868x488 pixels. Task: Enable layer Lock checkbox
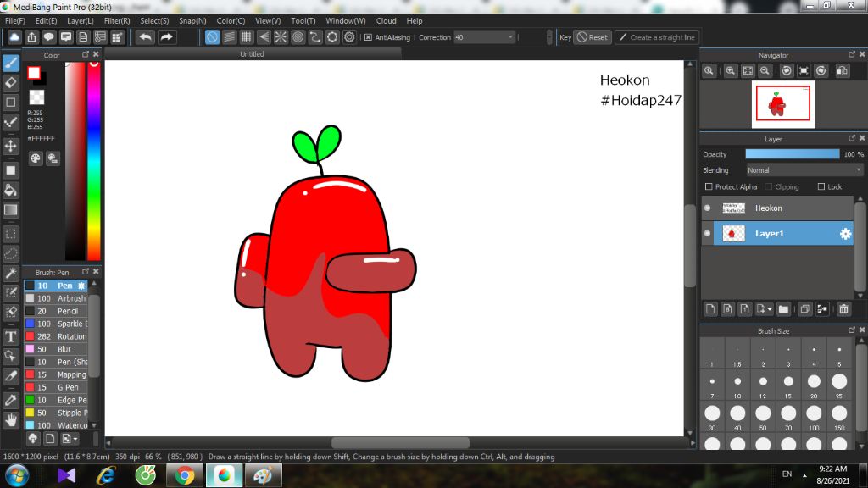[821, 187]
